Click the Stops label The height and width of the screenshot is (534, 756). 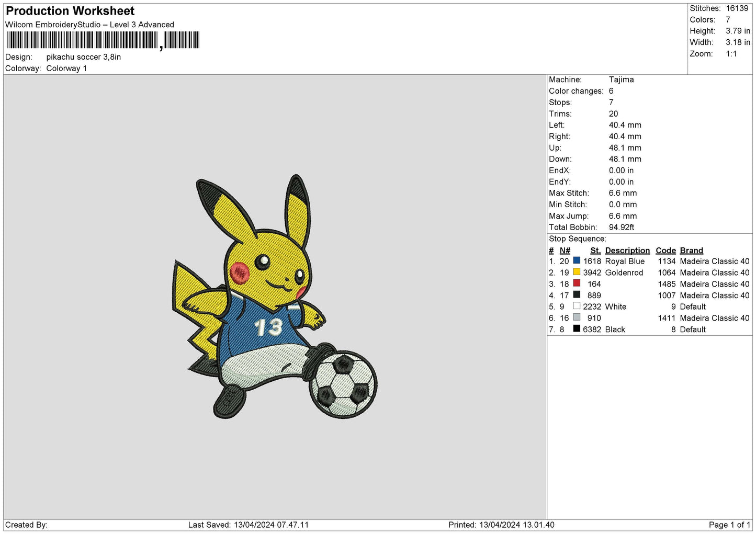[x=560, y=103]
